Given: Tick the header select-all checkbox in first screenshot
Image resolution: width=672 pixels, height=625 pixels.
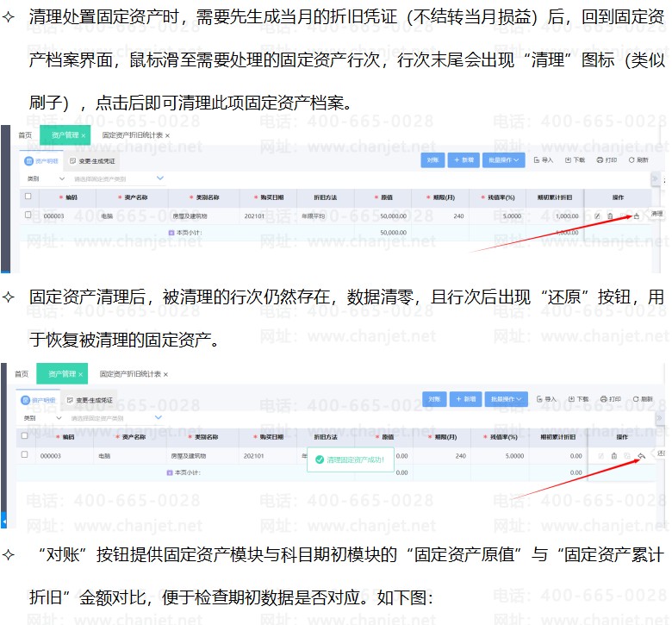Looking at the screenshot, I should point(28,196).
